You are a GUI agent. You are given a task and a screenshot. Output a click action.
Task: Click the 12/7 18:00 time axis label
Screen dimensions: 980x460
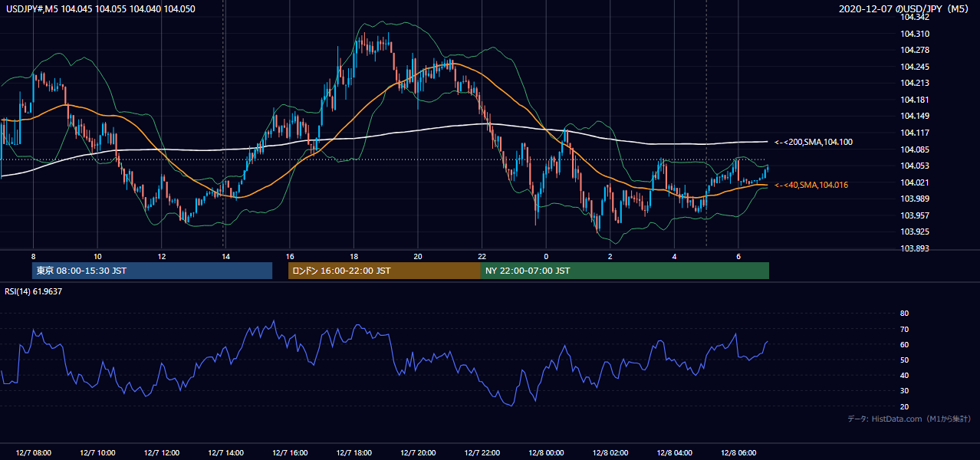pyautogui.click(x=354, y=453)
